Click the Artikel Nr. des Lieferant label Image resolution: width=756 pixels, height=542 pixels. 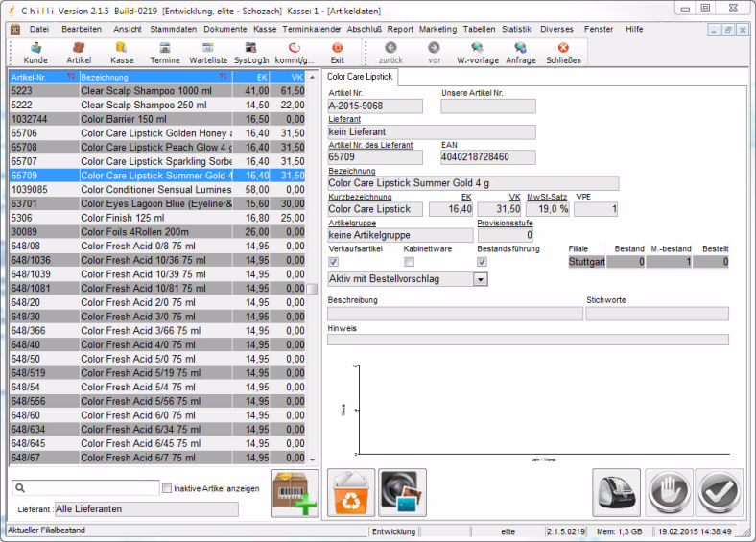coord(370,145)
